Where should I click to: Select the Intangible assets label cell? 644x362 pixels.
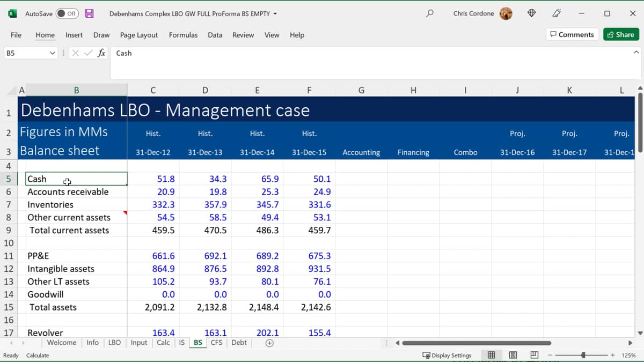76,269
